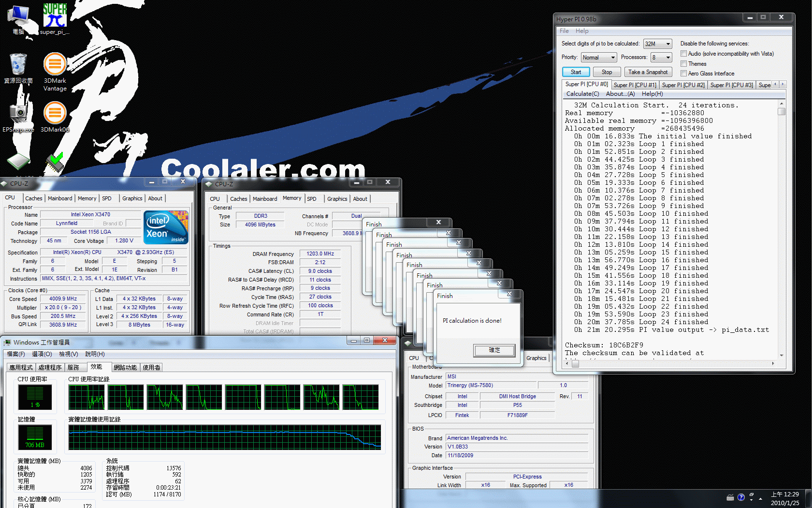
Task: Click Core Speed value 4009.9 MHz
Action: click(63, 299)
